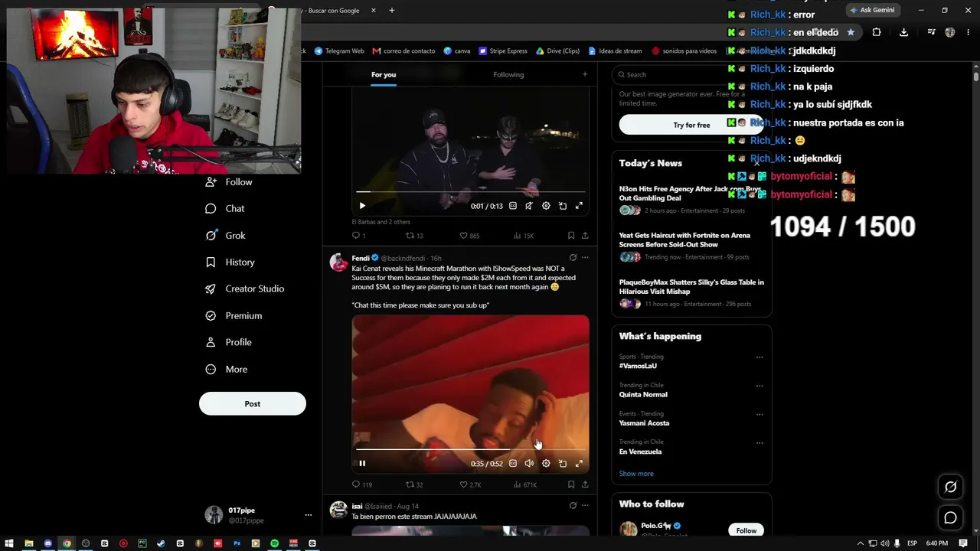Open Discord from the taskbar

click(47, 543)
